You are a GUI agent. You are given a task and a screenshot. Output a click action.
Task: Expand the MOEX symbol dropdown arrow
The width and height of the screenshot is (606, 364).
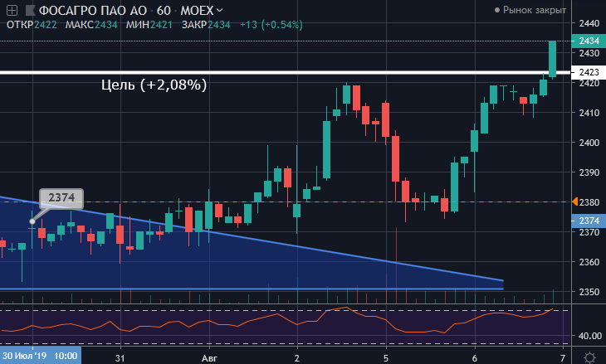219,11
